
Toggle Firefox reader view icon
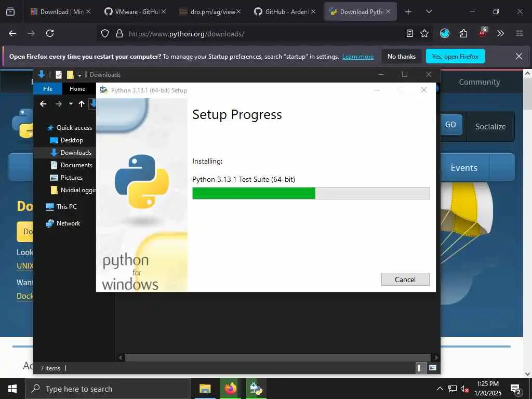point(410,33)
